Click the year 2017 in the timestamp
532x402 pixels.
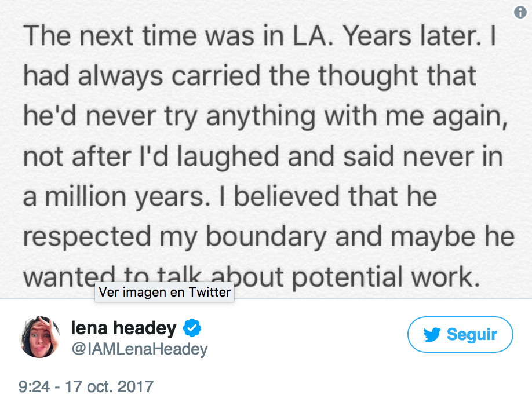click(136, 386)
